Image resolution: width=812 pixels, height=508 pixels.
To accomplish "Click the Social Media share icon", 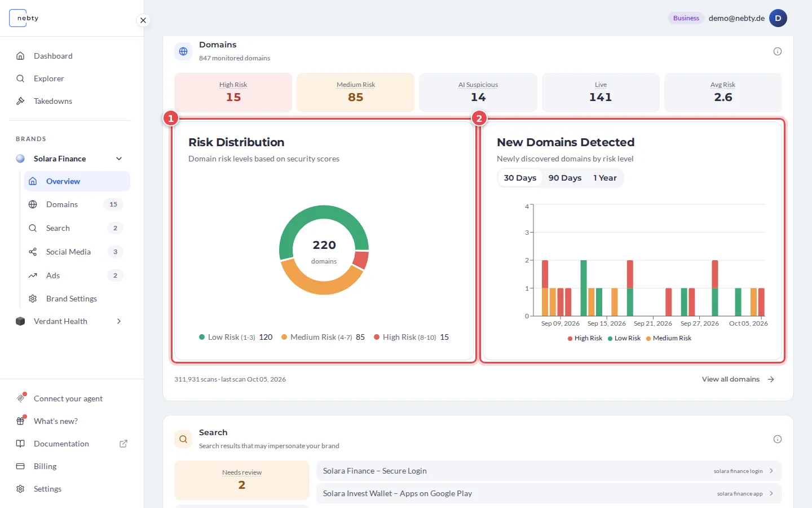I will click(33, 252).
